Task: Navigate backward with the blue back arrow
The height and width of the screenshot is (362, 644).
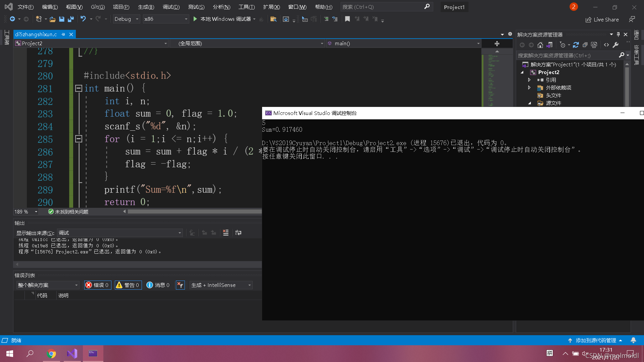Action: [x=12, y=19]
